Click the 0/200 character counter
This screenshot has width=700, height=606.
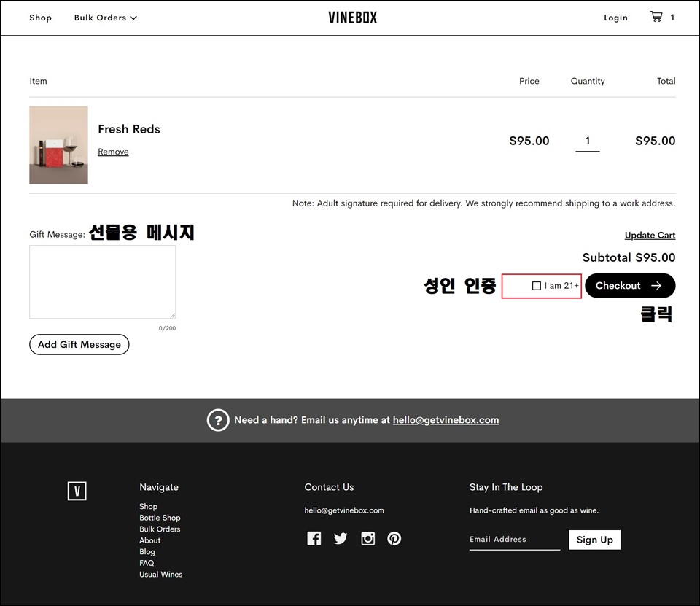click(168, 328)
